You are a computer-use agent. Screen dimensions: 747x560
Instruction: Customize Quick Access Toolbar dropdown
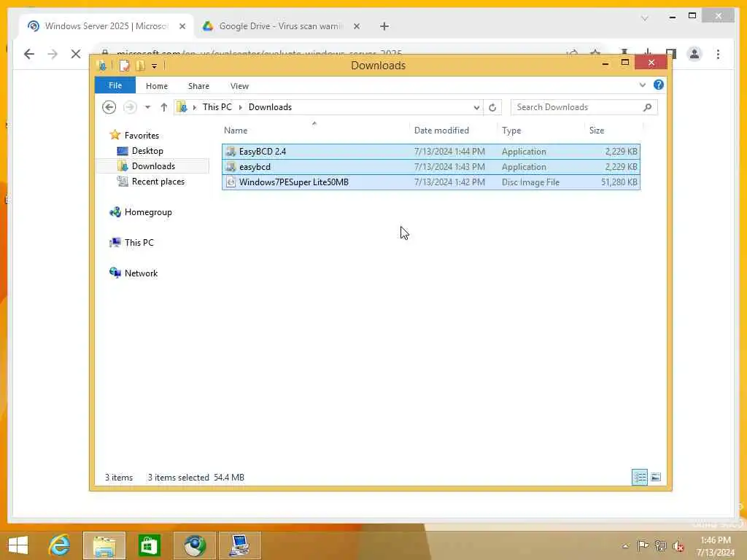point(154,66)
